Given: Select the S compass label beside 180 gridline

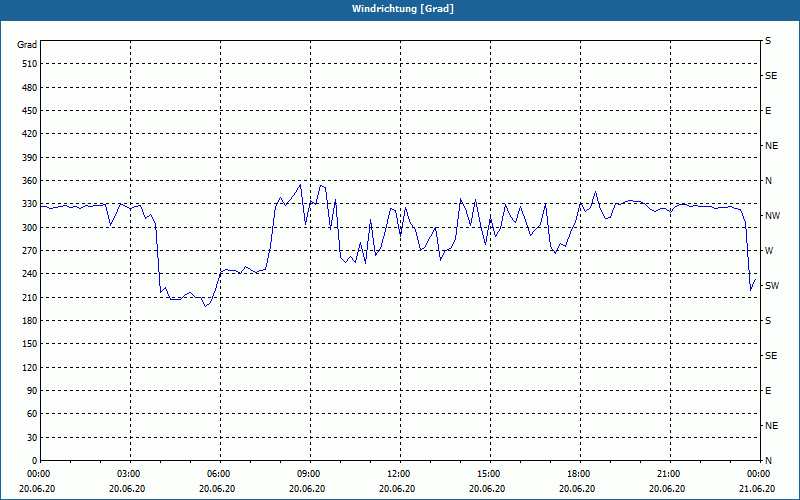Looking at the screenshot, I should tap(768, 321).
